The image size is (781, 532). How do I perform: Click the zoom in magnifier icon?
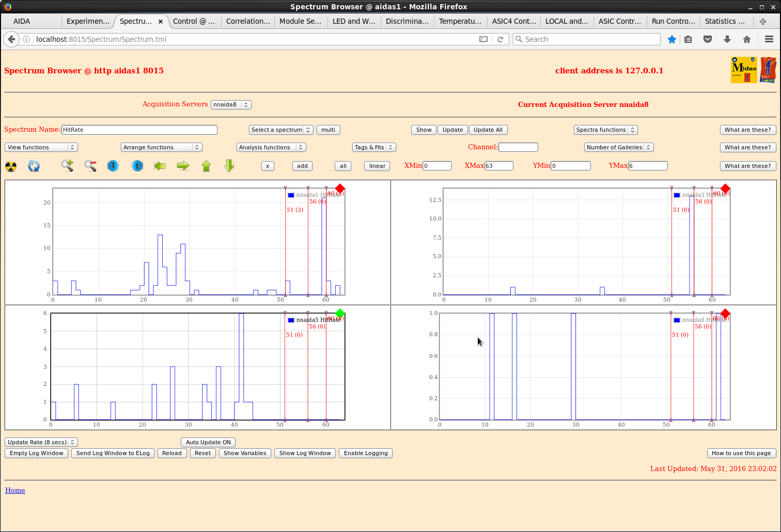click(x=67, y=166)
